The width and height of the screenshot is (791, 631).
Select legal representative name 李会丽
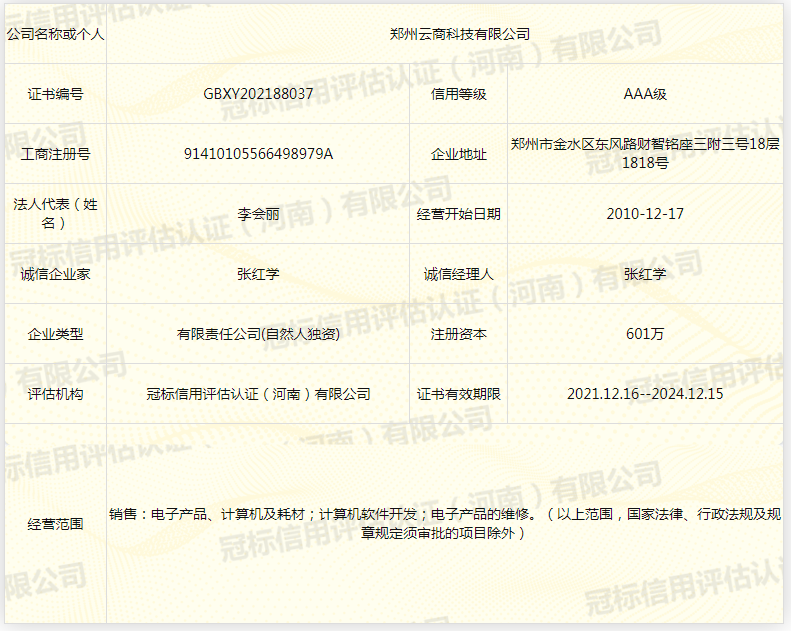[258, 214]
